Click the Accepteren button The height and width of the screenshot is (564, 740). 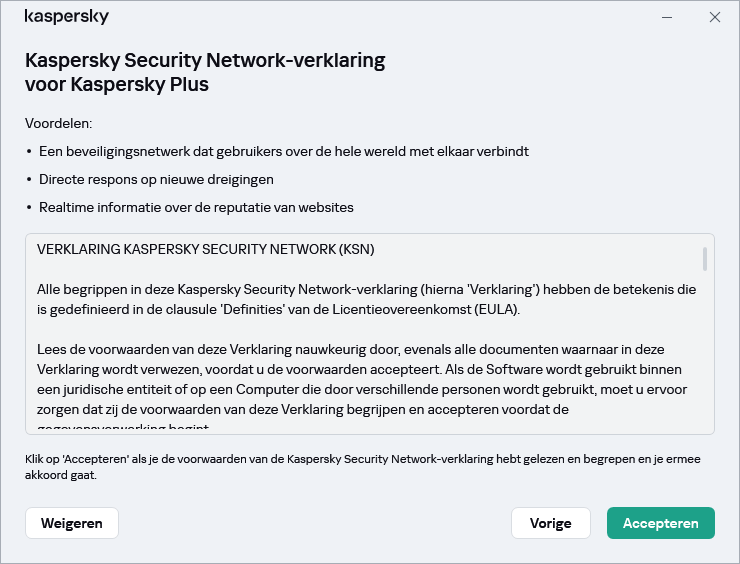(660, 523)
